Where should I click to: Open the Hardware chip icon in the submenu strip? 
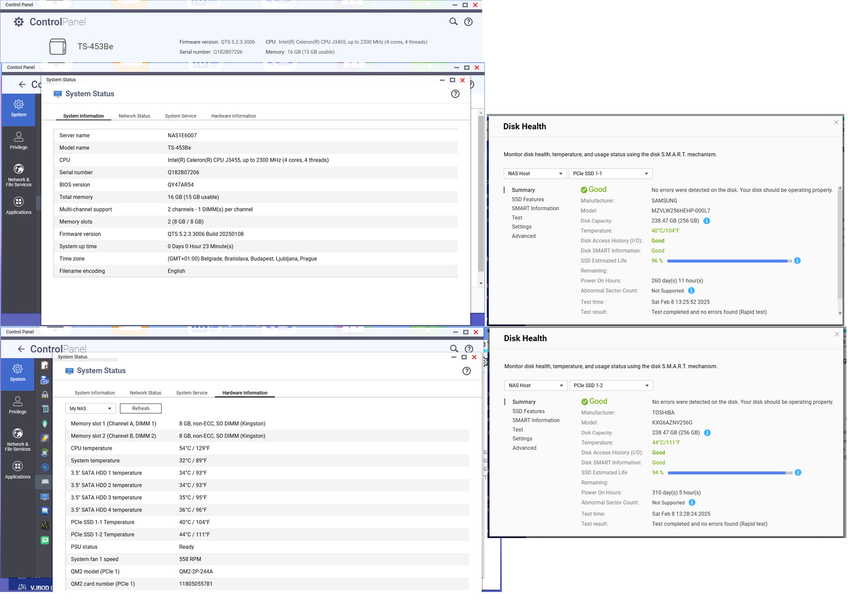pos(45,409)
